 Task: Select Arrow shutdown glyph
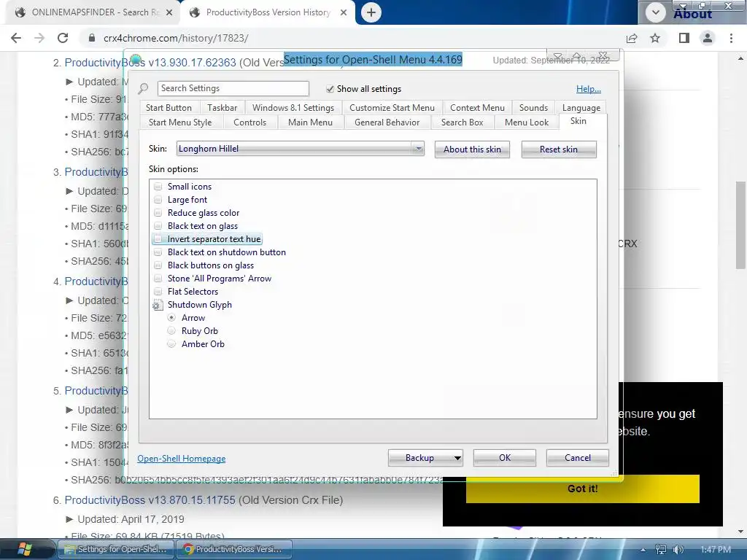(171, 318)
